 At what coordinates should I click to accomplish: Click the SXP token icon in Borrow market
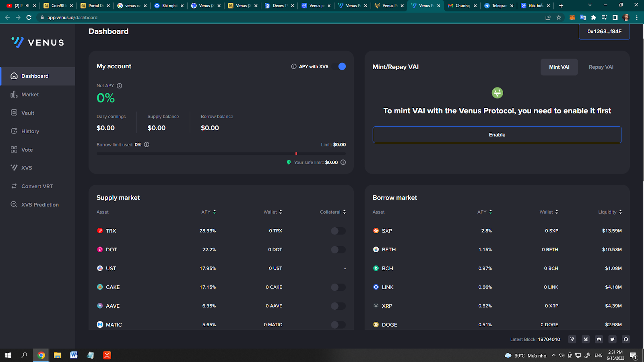[376, 231]
